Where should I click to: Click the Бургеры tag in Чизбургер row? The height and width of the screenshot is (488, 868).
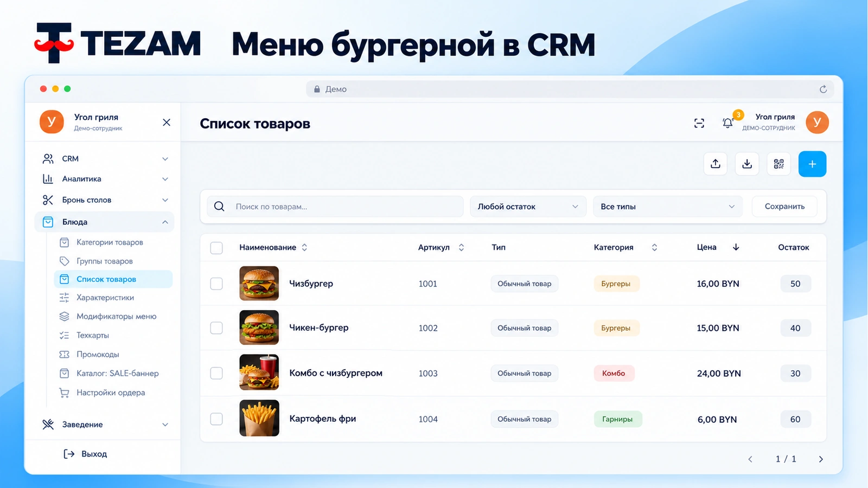(616, 284)
